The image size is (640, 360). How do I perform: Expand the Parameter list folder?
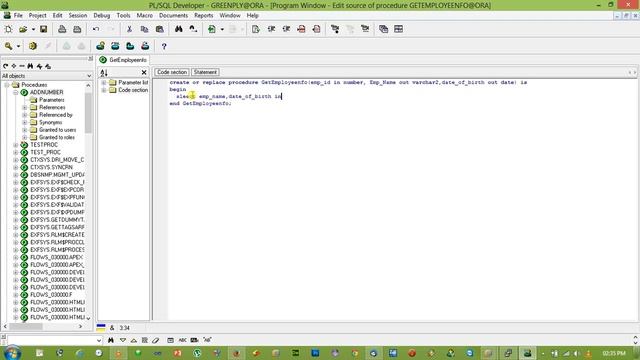(x=104, y=82)
